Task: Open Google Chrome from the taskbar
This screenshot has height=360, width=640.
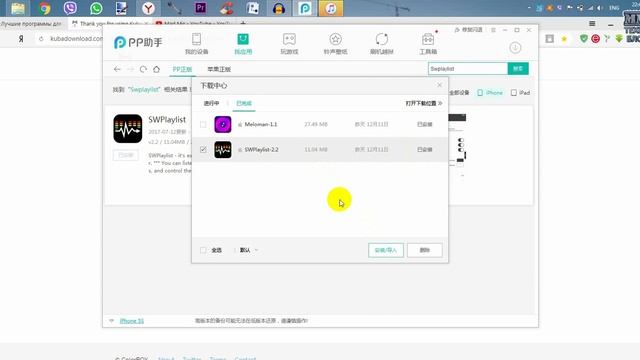Action: point(44,8)
